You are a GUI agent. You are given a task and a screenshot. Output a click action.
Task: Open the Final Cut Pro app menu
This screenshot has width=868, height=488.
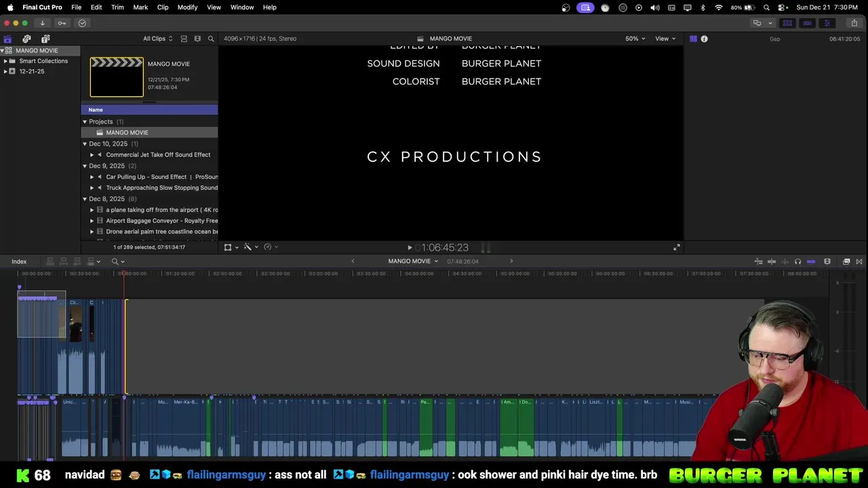point(42,7)
